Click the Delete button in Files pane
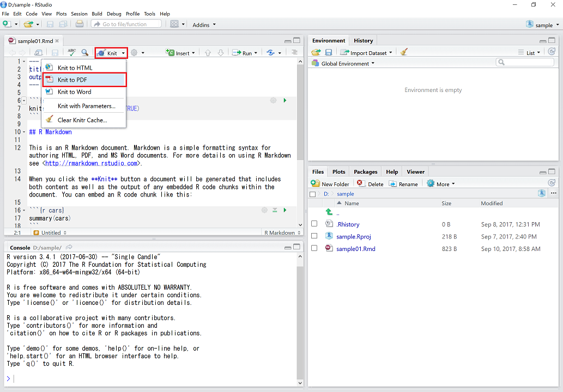 pyautogui.click(x=370, y=183)
